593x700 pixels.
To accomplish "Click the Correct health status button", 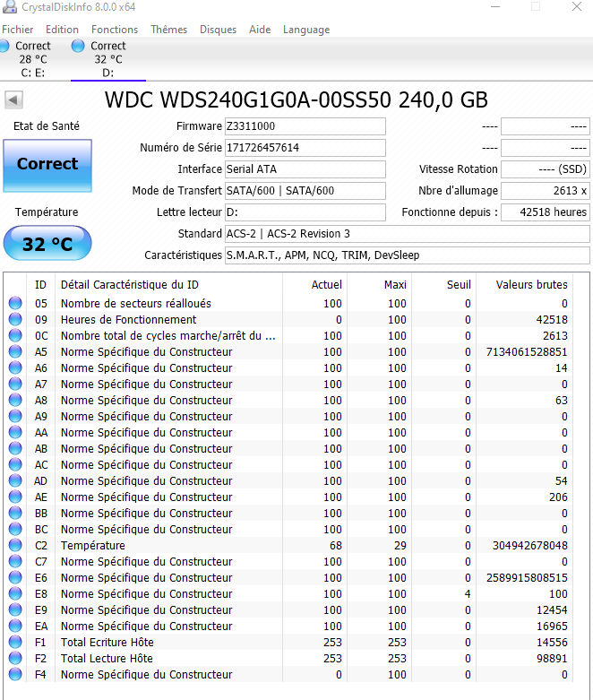I will coord(47,165).
